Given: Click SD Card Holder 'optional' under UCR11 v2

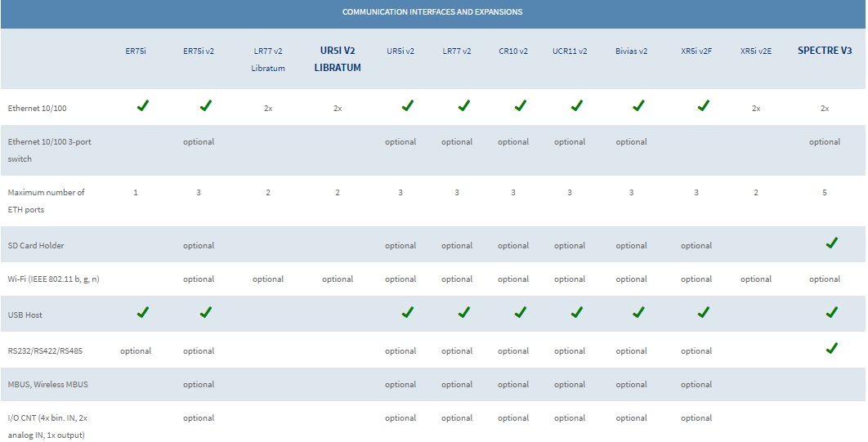Looking at the screenshot, I should click(x=570, y=246).
